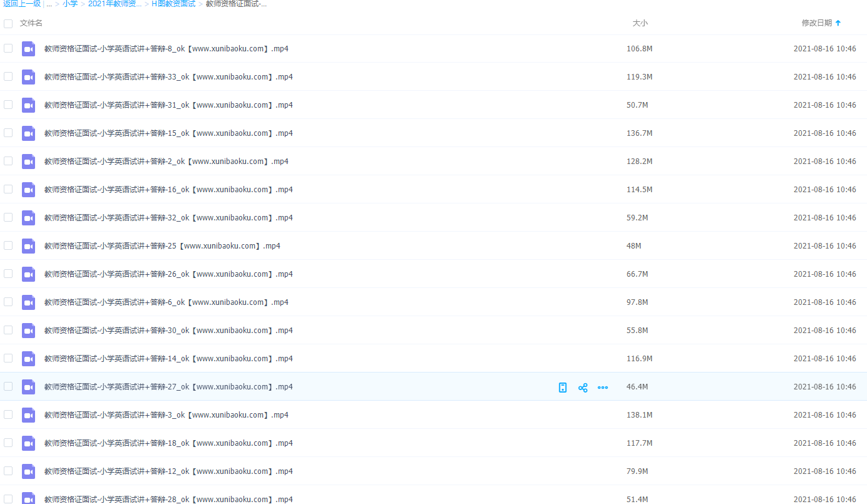
Task: Click the video file icon for 答辩-25
Action: [x=29, y=246]
